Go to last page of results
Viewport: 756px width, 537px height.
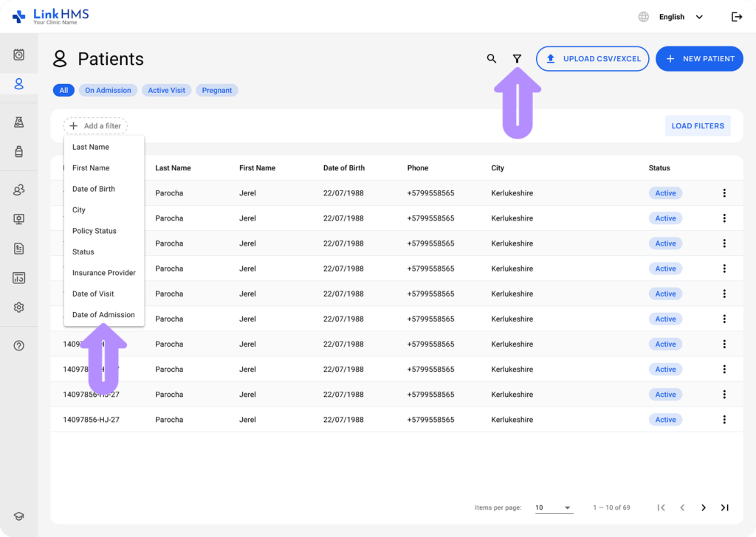point(725,507)
